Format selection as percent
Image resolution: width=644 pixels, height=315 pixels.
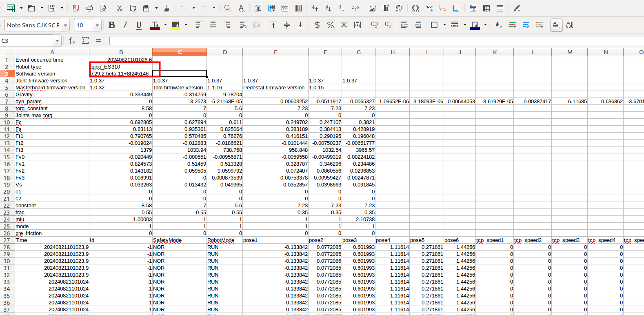pos(331,25)
